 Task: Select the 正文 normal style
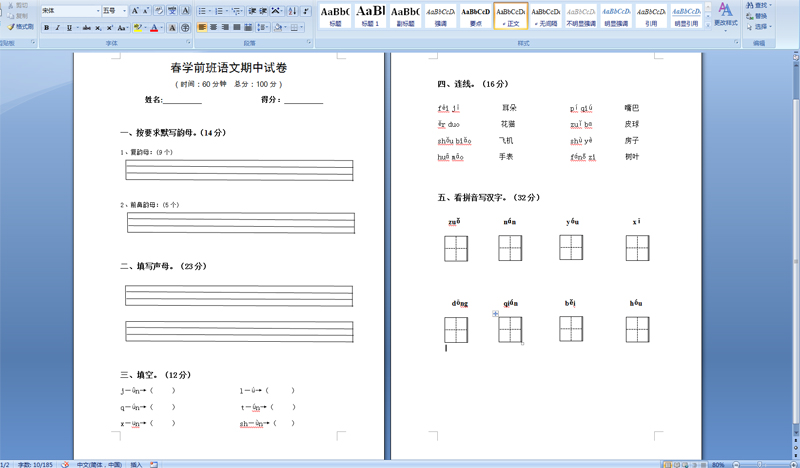click(x=511, y=15)
